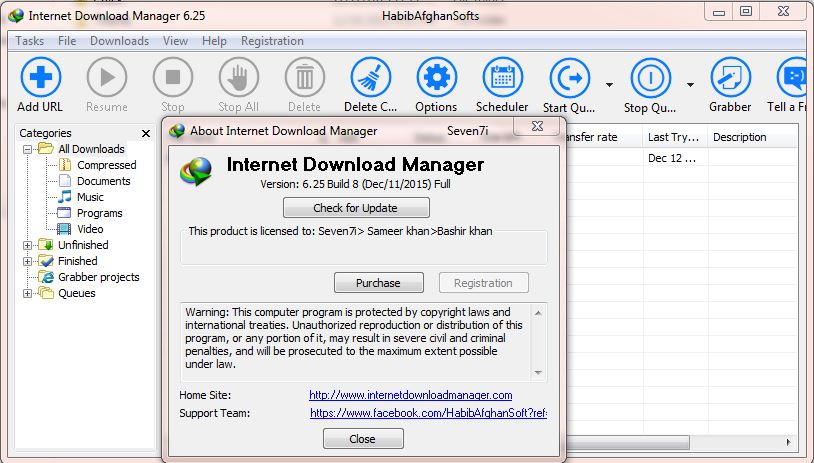Click the Add URL toolbar icon
Screen dimensions: 814x463
pyautogui.click(x=40, y=77)
